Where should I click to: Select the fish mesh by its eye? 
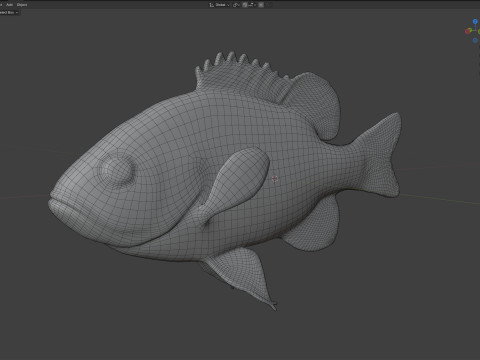pyautogui.click(x=117, y=170)
